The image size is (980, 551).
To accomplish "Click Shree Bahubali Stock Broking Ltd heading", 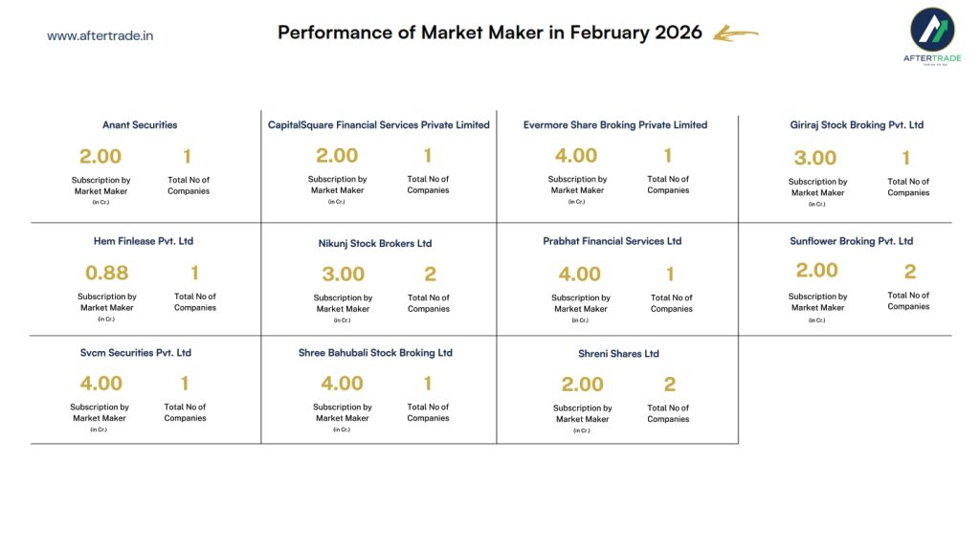I will coord(375,353).
